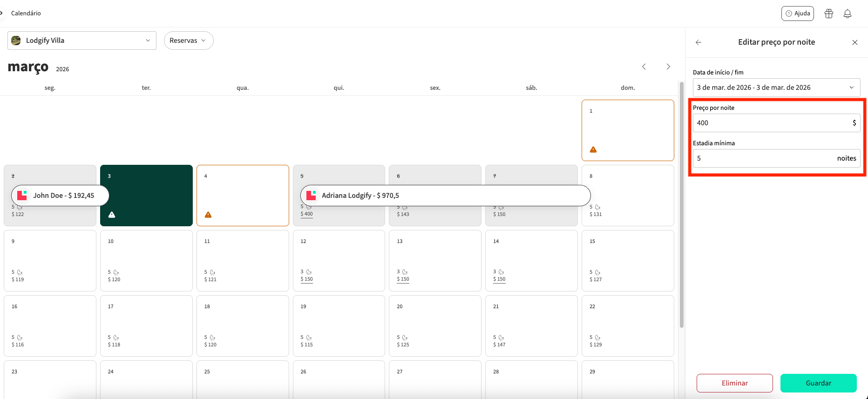Go to next month arrow
This screenshot has height=399, width=868.
[x=668, y=67]
